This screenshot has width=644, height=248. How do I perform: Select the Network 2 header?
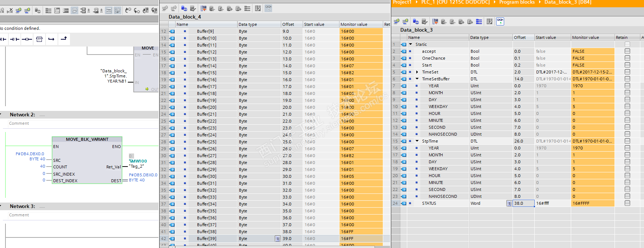pos(23,115)
